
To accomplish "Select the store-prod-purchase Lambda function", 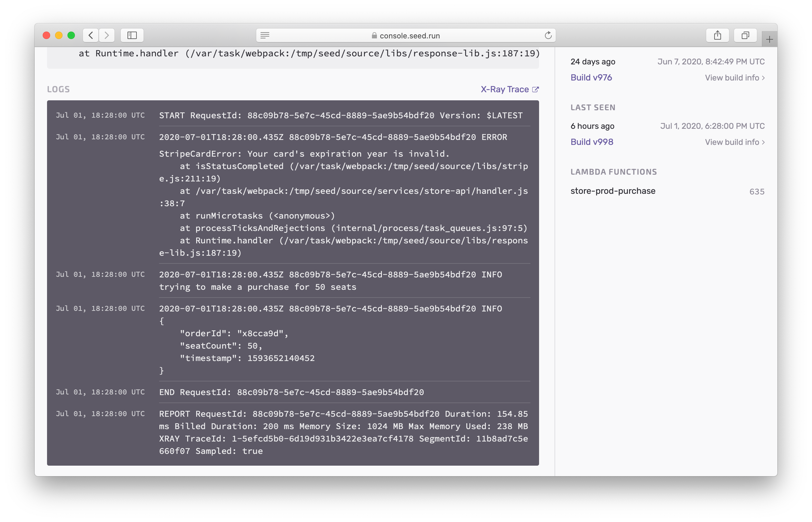I will [612, 191].
